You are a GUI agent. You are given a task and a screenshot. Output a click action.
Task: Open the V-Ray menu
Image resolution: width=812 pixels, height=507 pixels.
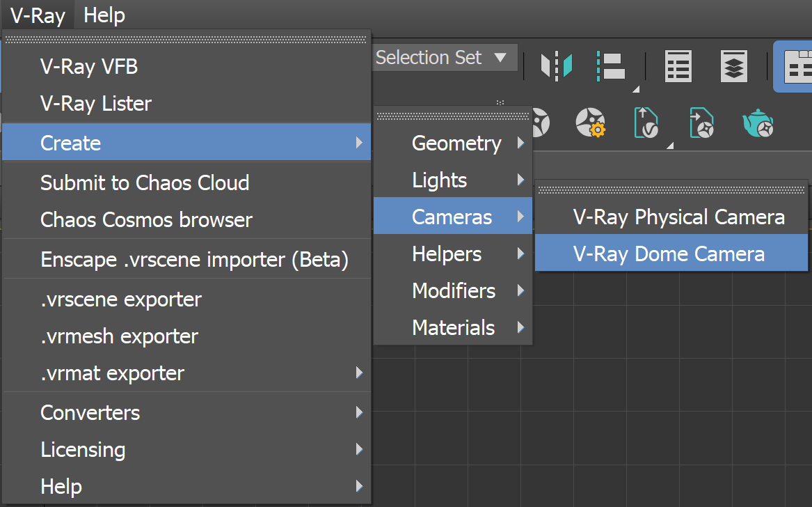36,15
